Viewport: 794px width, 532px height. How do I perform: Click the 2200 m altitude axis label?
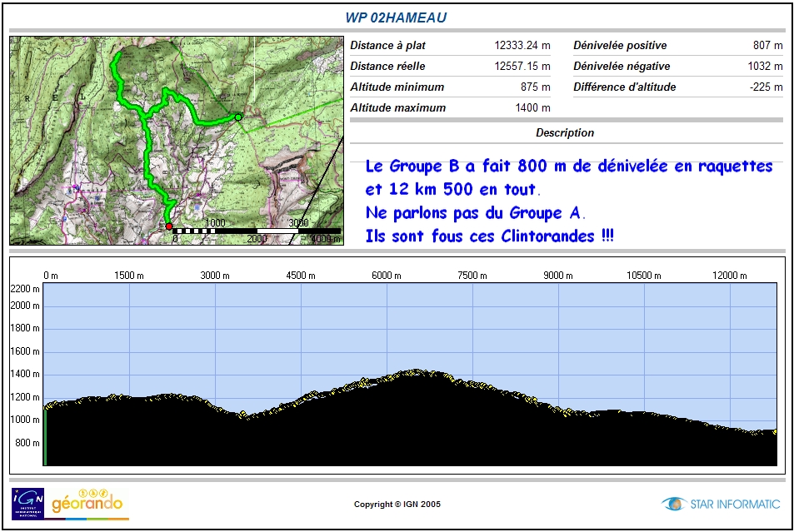click(x=25, y=289)
